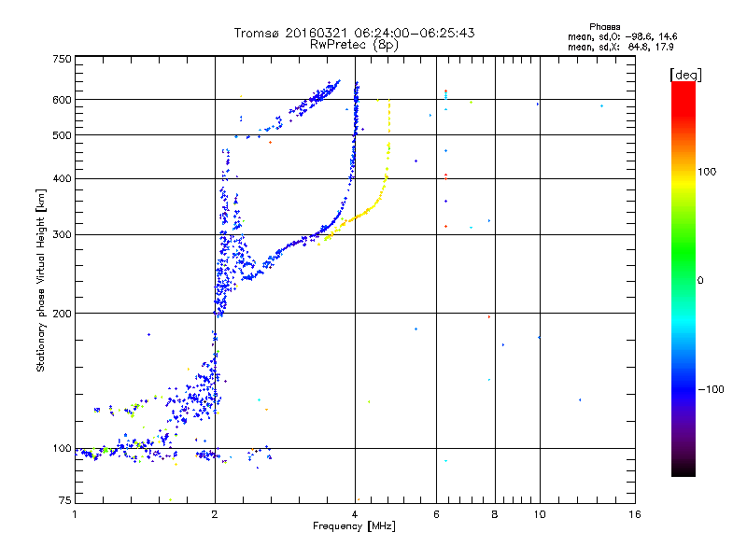
Task: Click the subtitle 'RwPretec (8p)'
Action: coord(354,45)
